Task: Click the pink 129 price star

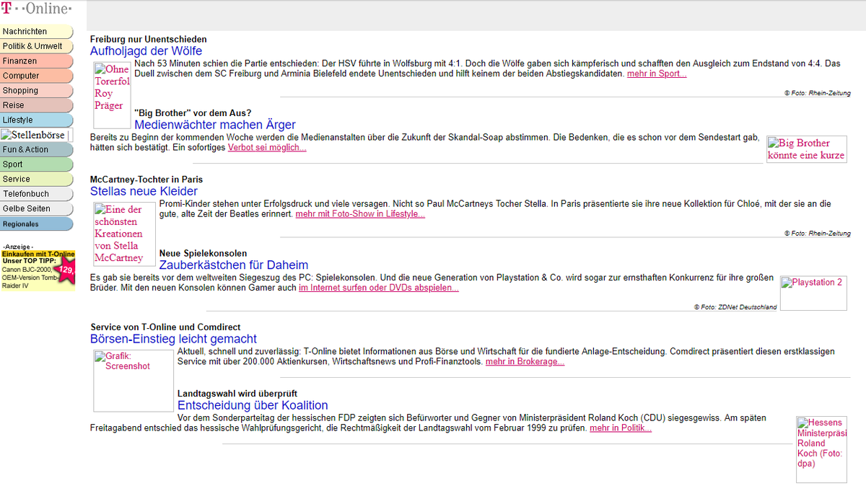Action: pos(66,270)
